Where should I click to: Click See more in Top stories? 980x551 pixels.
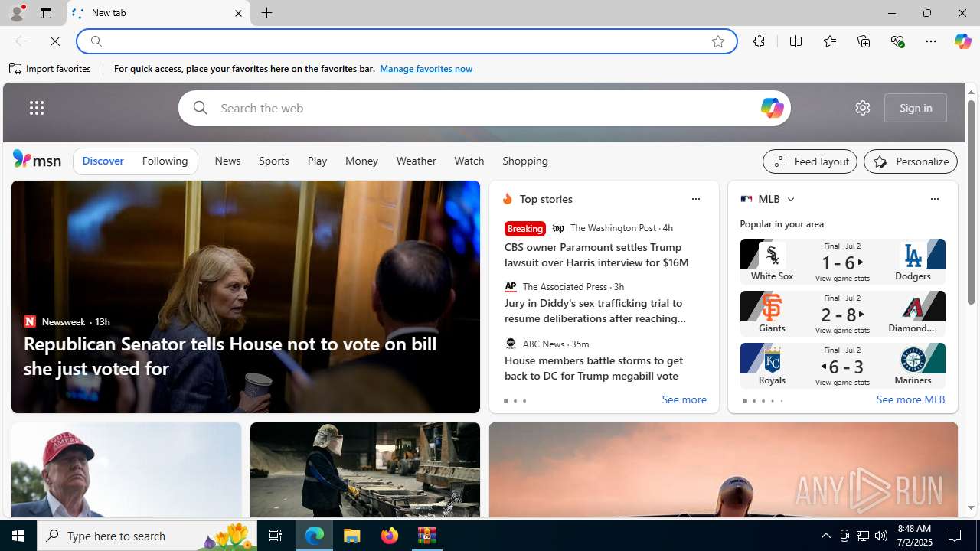(x=684, y=400)
